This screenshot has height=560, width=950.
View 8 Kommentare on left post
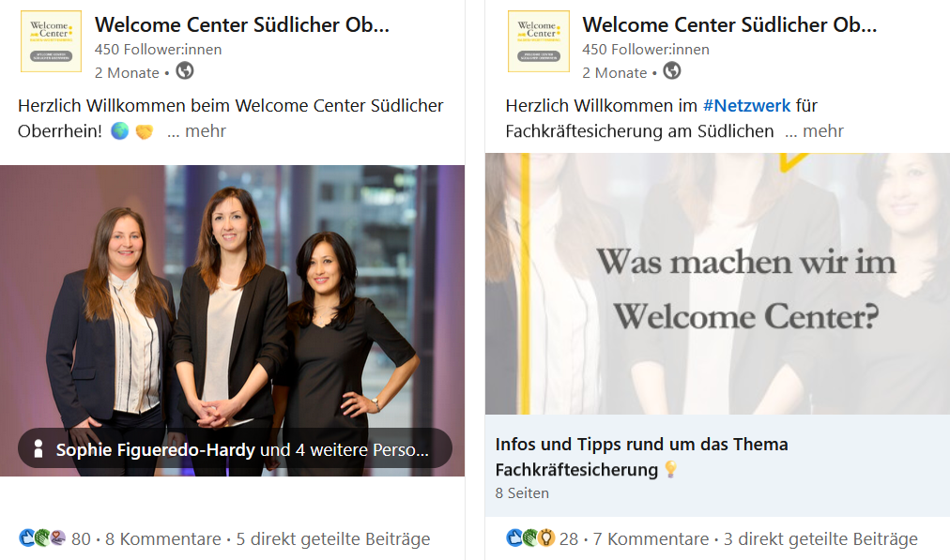[163, 538]
